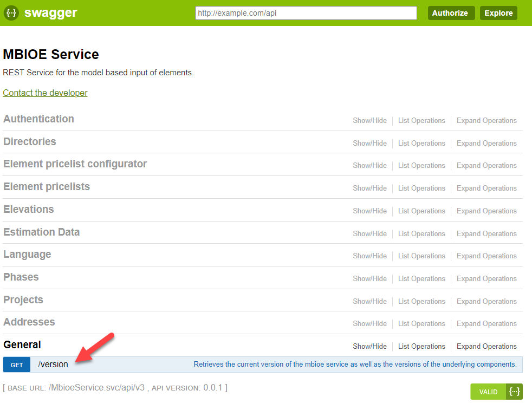Click Expand Operations for Addresses
Viewport: 532px width, 410px height.
(x=486, y=323)
